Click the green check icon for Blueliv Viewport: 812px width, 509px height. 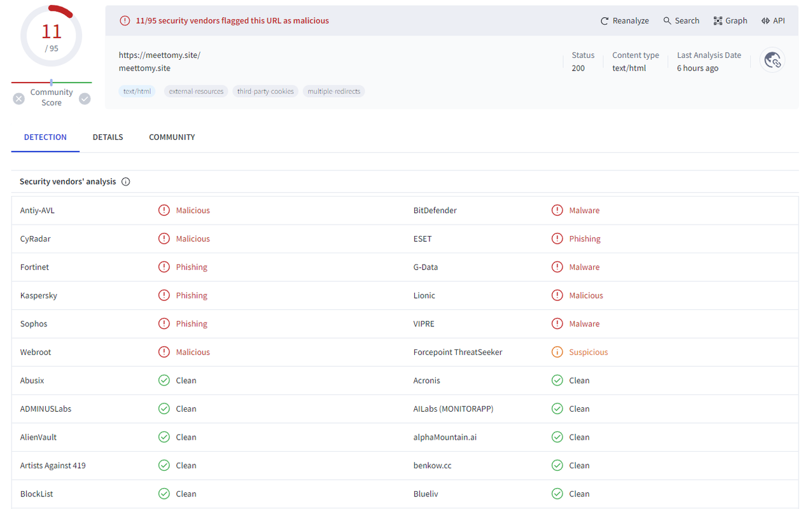tap(557, 494)
